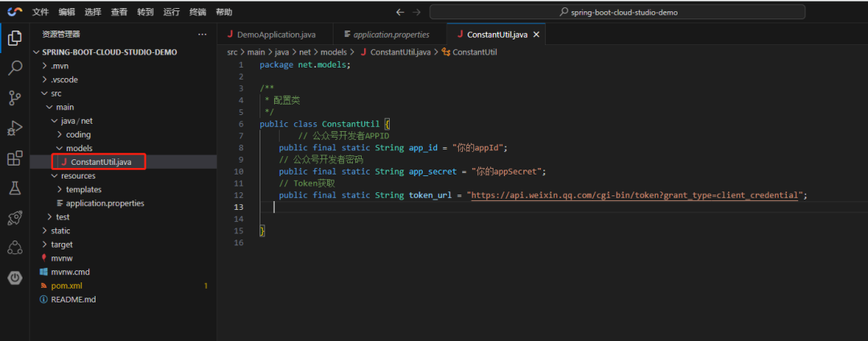Open the 转到 menu
868x341 pixels.
pyautogui.click(x=145, y=11)
